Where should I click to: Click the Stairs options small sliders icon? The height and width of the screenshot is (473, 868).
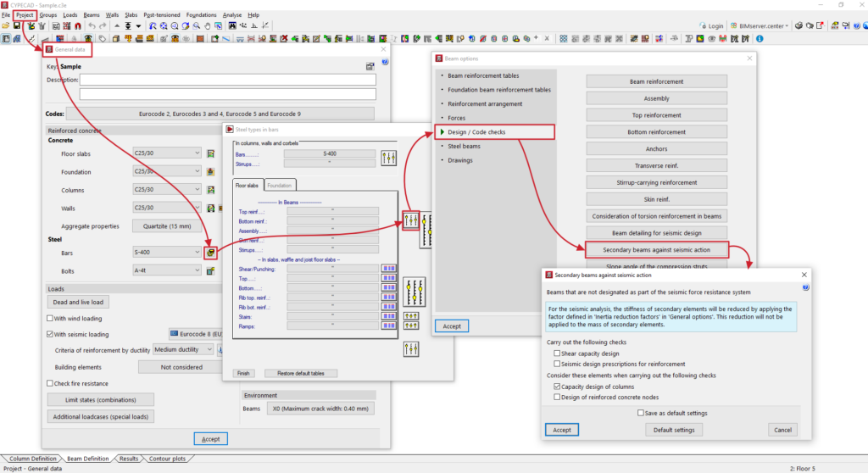(411, 315)
